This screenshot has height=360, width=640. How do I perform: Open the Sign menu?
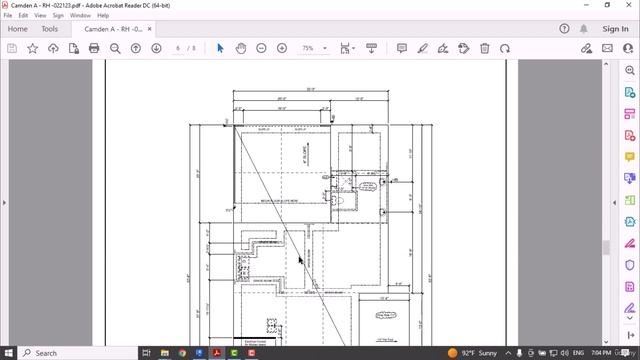(58, 16)
